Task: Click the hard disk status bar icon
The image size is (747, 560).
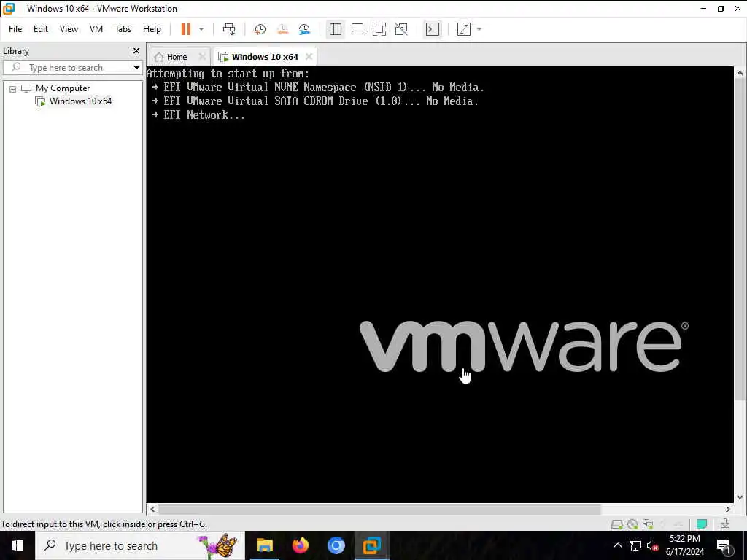Action: [x=617, y=524]
